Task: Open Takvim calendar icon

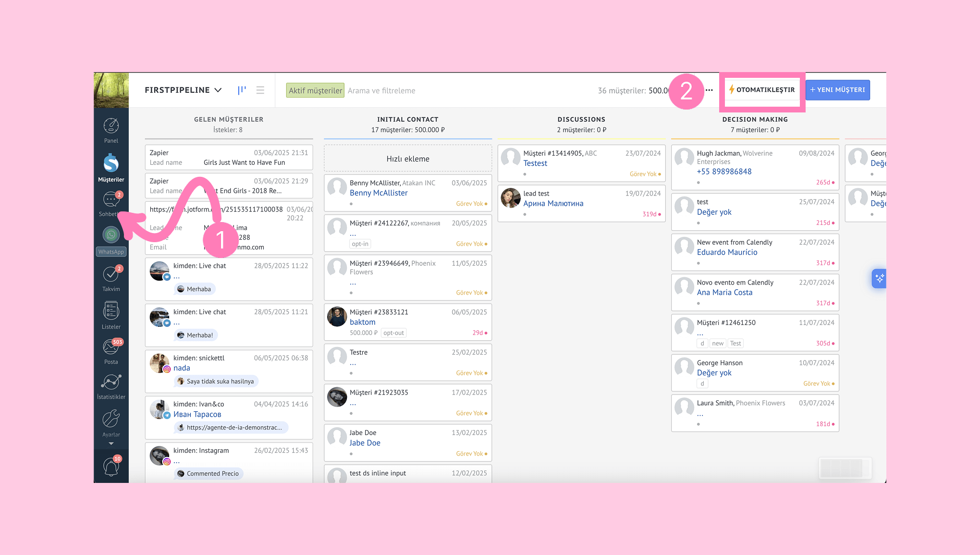Action: tap(111, 275)
